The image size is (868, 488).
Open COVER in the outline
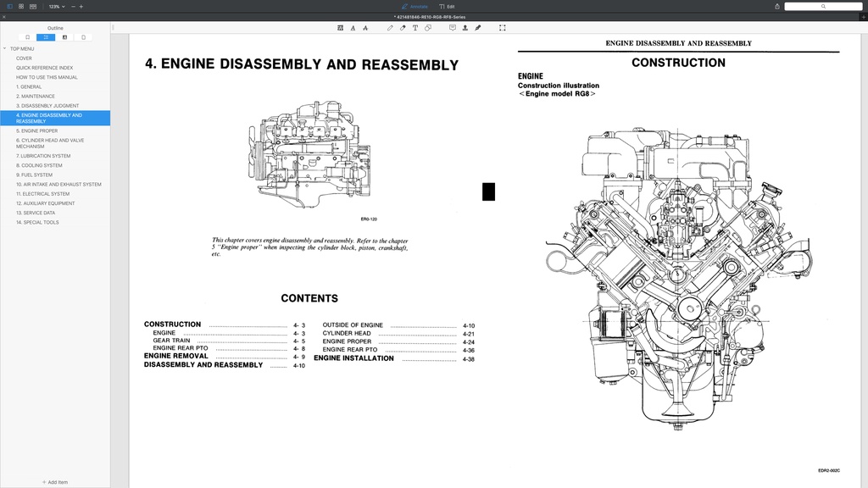pos(24,58)
